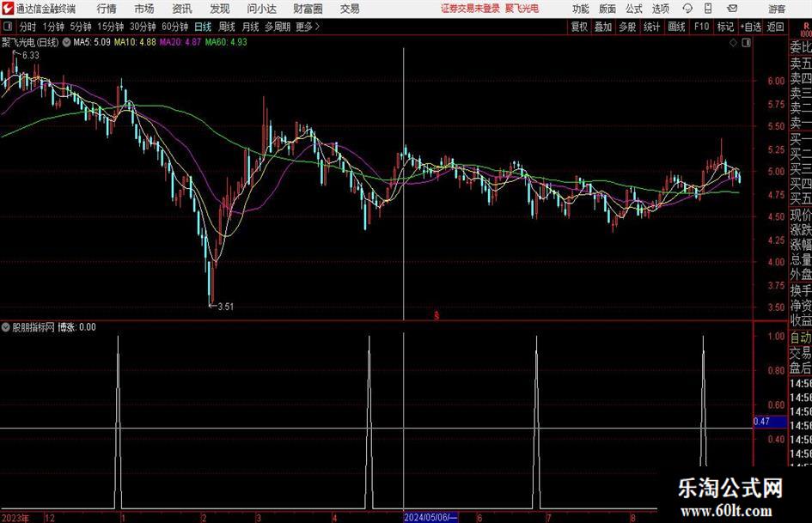Image resolution: width=812 pixels, height=523 pixels.
Task: Switch to 60分钟 period tab
Action: click(x=175, y=27)
